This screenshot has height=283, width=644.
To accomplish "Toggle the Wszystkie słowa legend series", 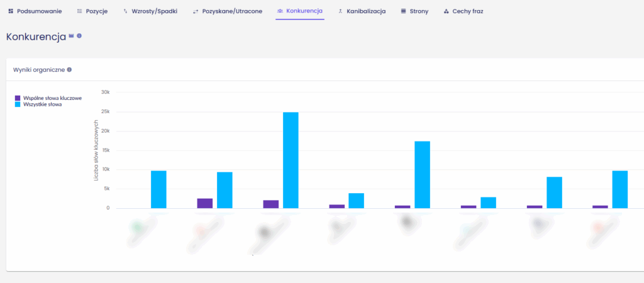I will (x=42, y=104).
